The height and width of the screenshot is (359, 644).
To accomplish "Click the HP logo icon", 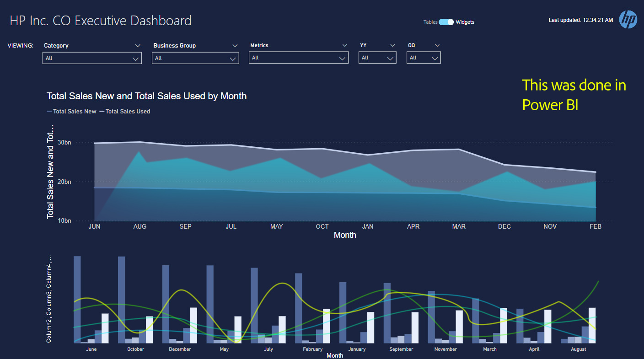I will [x=628, y=20].
